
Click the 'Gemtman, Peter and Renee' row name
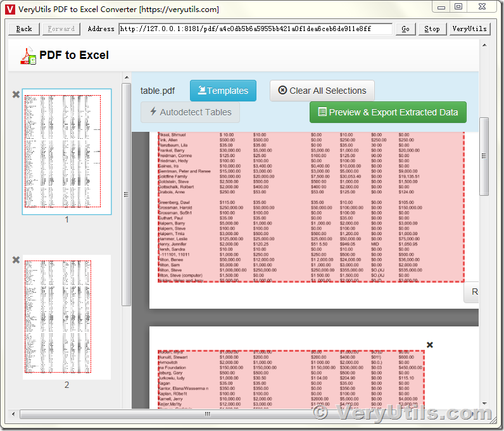pyautogui.click(x=184, y=171)
